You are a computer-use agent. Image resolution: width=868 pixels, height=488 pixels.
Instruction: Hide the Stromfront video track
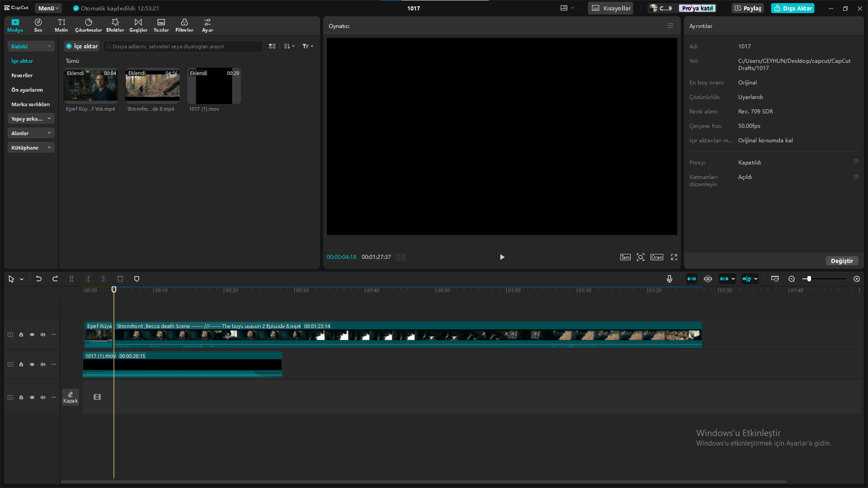[x=32, y=335]
